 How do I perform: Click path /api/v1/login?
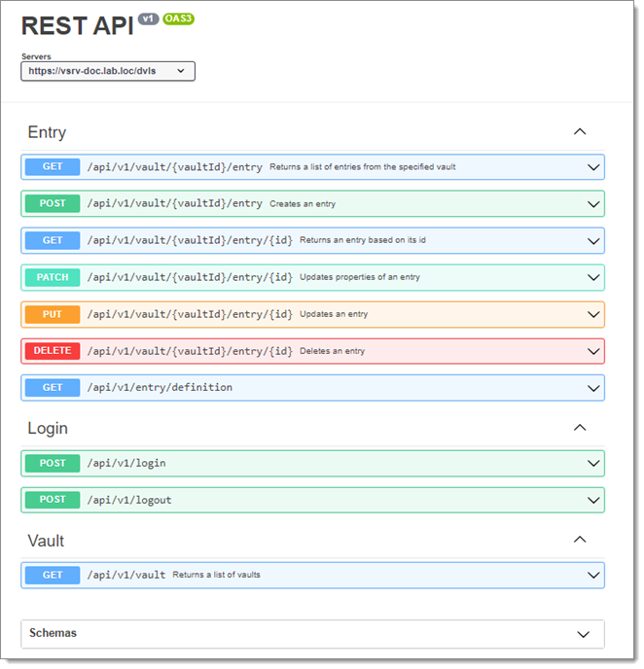pos(126,464)
